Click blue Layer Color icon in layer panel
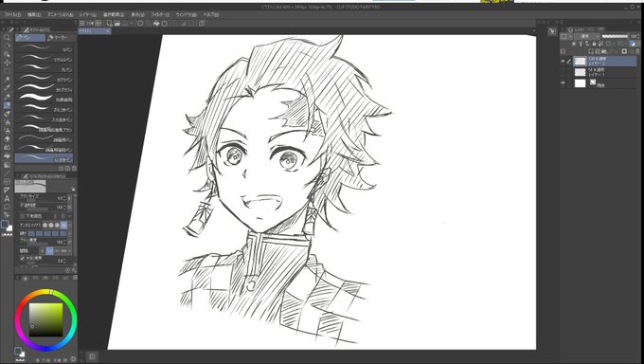This screenshot has height=364, width=644. [633, 44]
